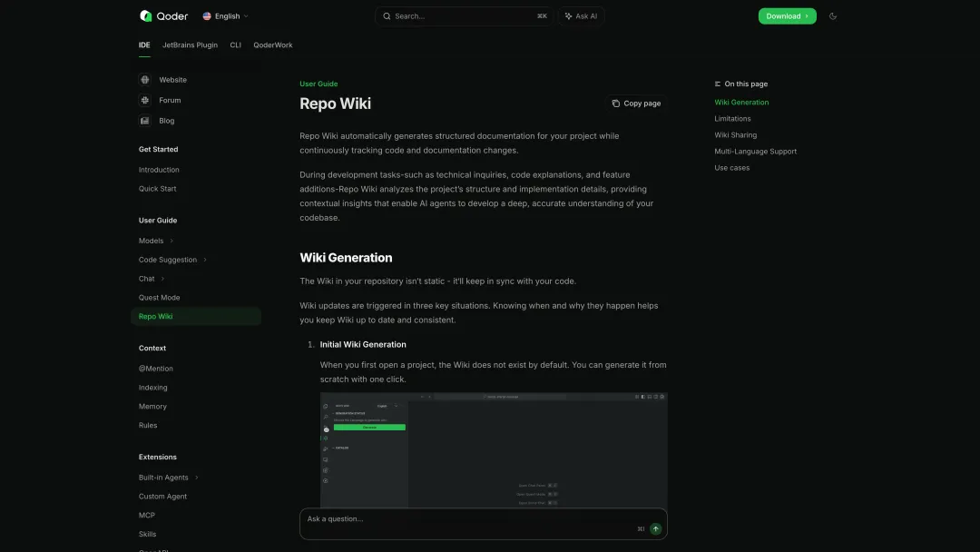The image size is (980, 552).
Task: Click the On this page list icon
Action: coord(718,84)
